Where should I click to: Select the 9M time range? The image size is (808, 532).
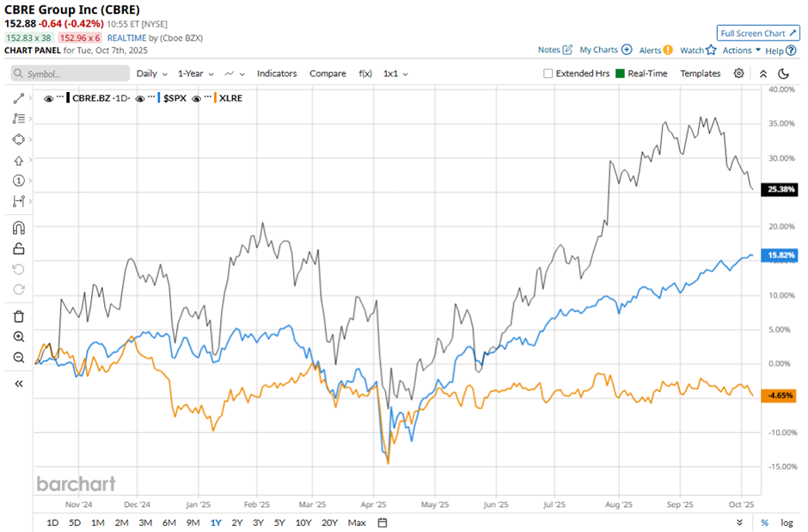pyautogui.click(x=193, y=523)
